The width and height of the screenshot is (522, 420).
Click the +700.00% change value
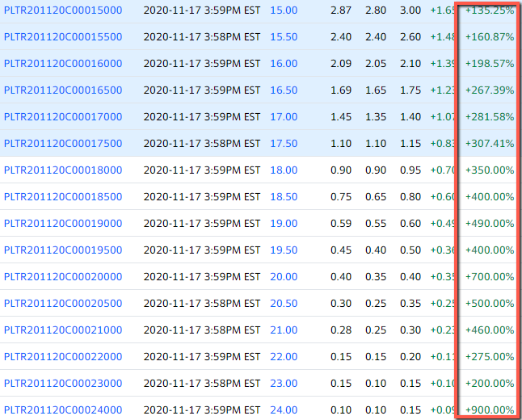[490, 276]
